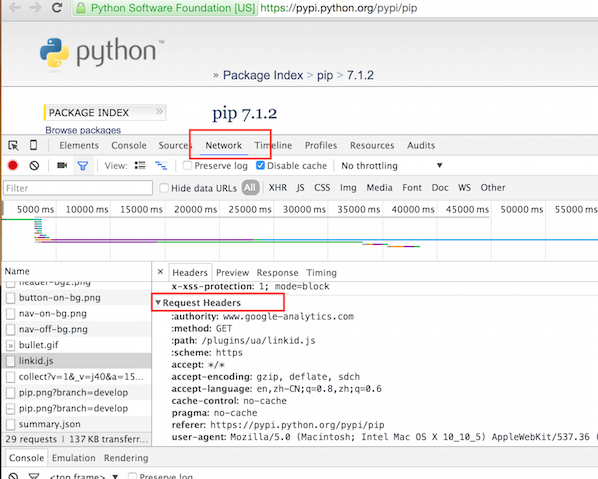Toggle the blue filter funnel icon
Image resolution: width=598 pixels, height=479 pixels.
pyautogui.click(x=83, y=166)
